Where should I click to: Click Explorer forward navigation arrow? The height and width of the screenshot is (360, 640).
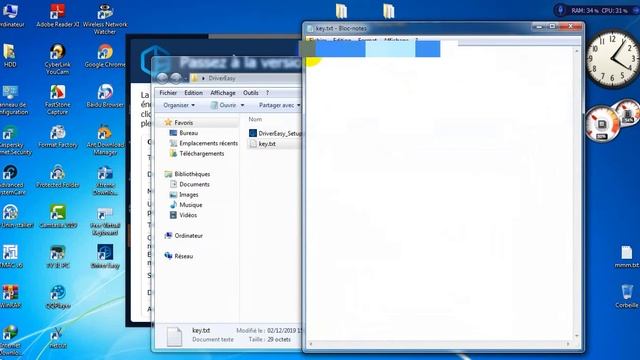pyautogui.click(x=176, y=78)
